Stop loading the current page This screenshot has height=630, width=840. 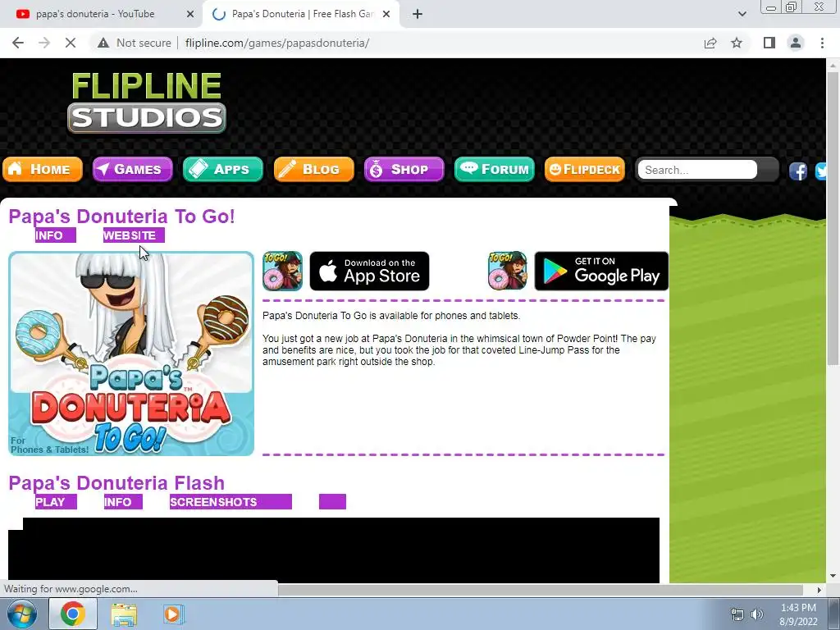click(x=71, y=43)
